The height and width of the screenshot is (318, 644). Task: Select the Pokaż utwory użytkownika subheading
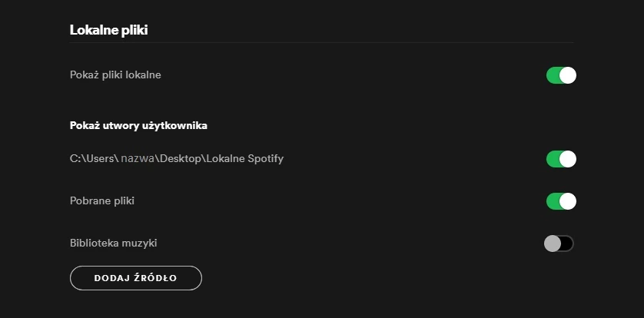pos(138,125)
